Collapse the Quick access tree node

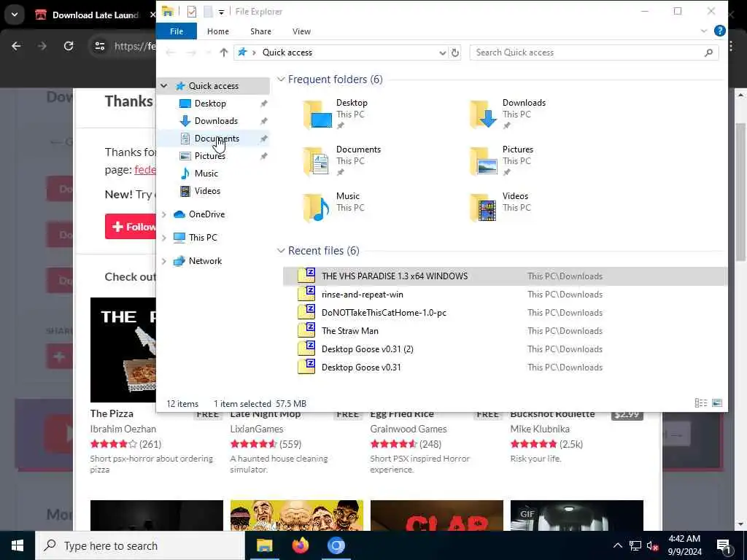coord(164,86)
